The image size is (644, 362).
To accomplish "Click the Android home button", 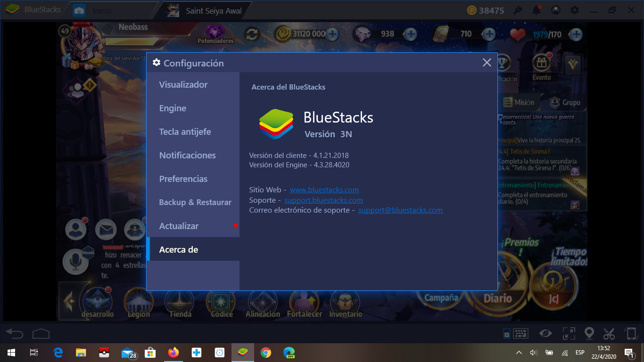I will click(x=41, y=334).
